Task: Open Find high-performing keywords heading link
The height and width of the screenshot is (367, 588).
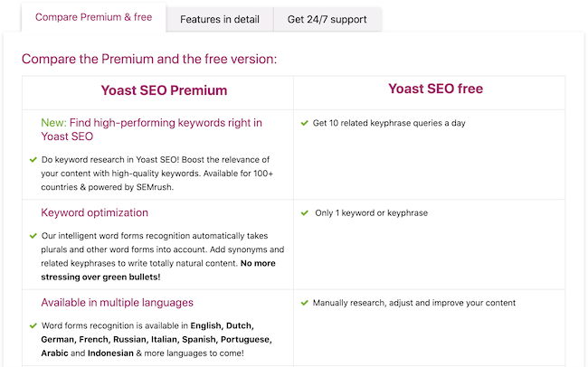Action: [151, 129]
